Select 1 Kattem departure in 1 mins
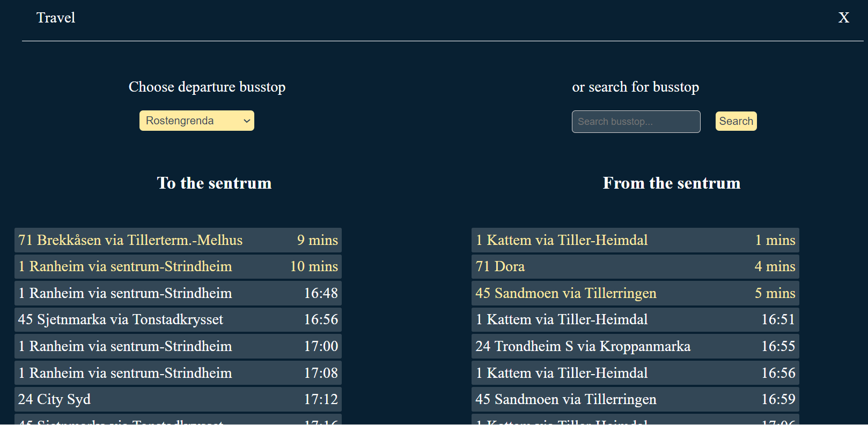Image resolution: width=868 pixels, height=425 pixels. pyautogui.click(x=635, y=240)
